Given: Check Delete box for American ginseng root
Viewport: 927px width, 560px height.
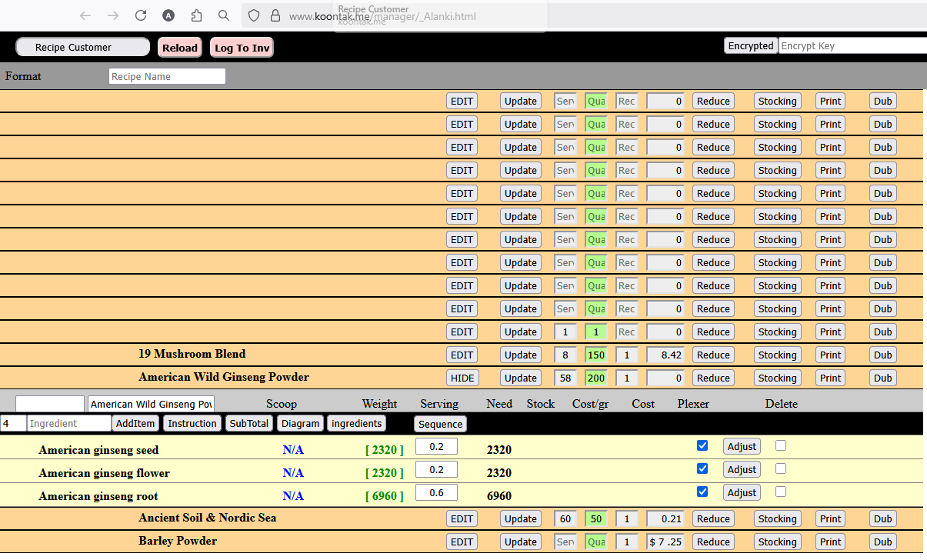Looking at the screenshot, I should (x=781, y=492).
